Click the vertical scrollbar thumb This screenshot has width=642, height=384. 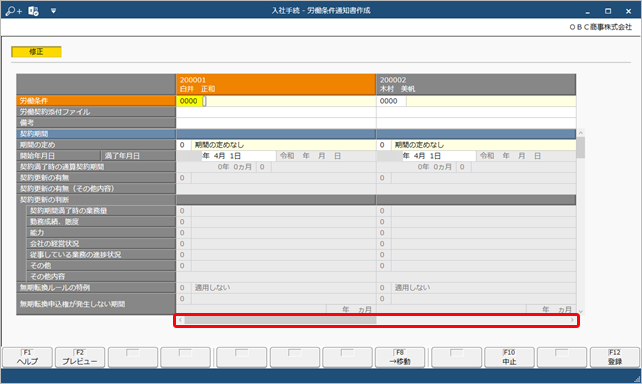(581, 148)
